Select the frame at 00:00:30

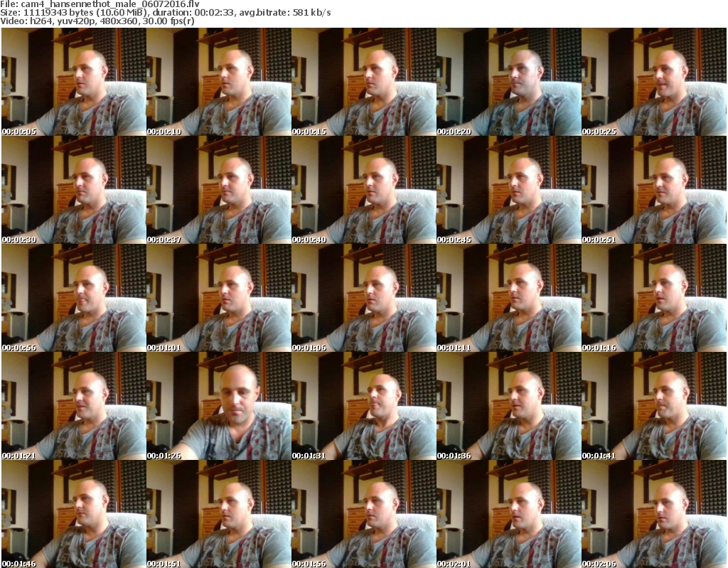coord(74,190)
